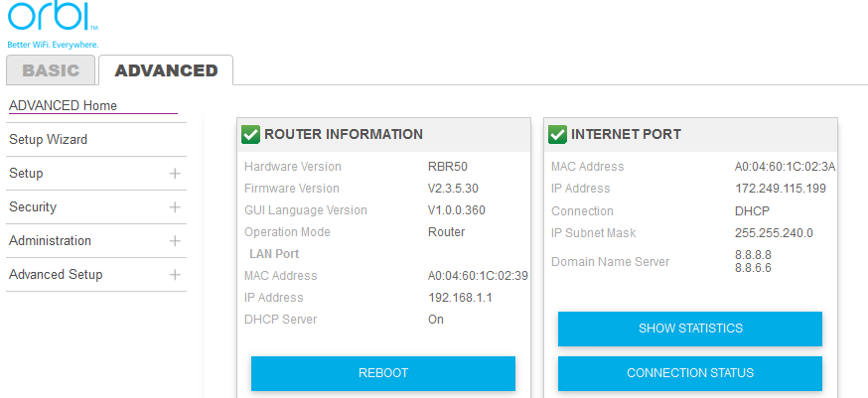The image size is (868, 398).
Task: Expand Administration using the plus icon
Action: (x=175, y=241)
